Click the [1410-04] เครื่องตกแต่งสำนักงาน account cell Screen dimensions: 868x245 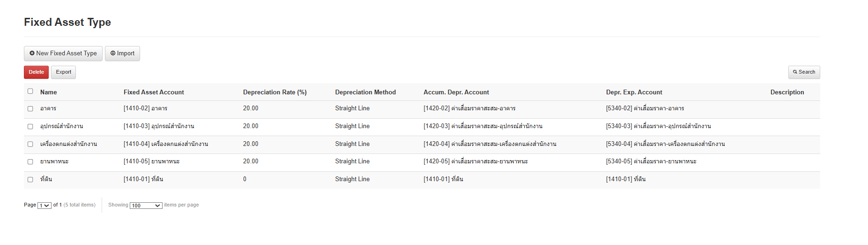166,144
